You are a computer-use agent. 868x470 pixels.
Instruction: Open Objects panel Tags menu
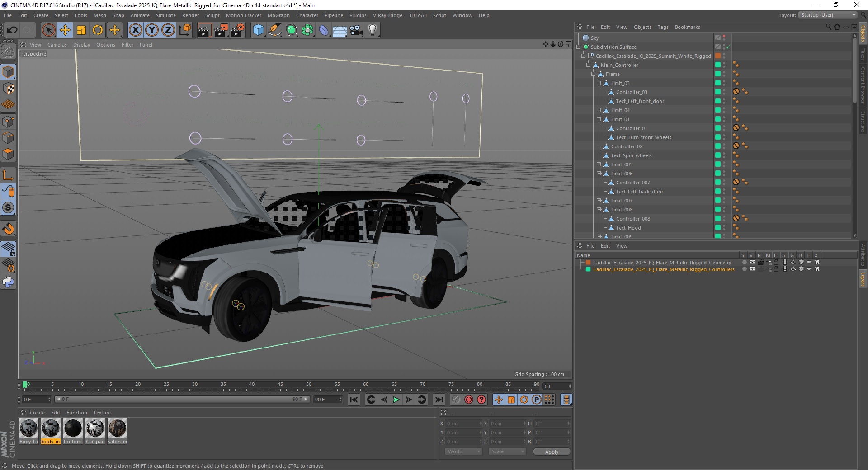pyautogui.click(x=663, y=27)
